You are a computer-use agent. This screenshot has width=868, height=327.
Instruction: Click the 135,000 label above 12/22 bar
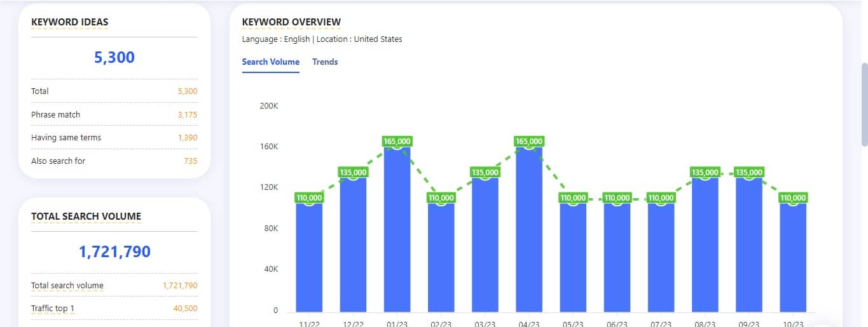353,172
